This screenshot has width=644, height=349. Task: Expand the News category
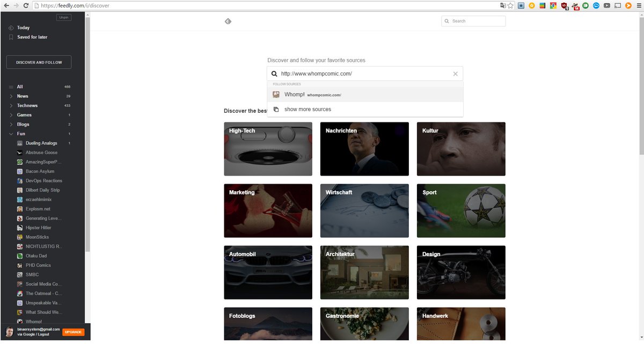[11, 96]
